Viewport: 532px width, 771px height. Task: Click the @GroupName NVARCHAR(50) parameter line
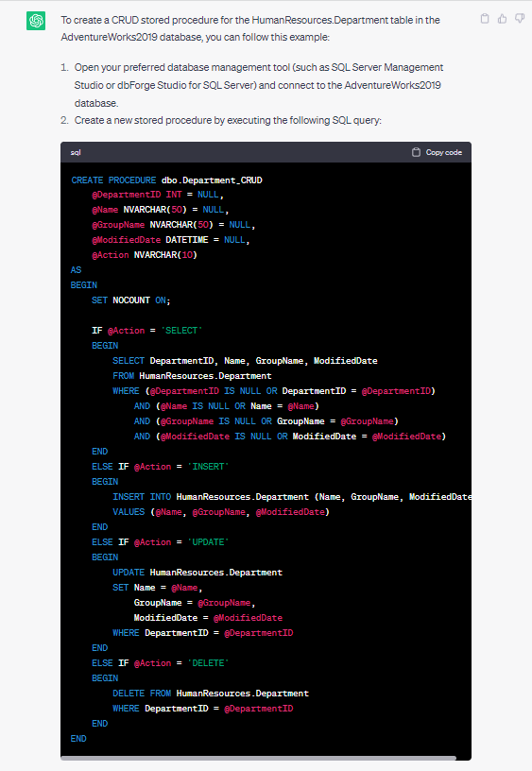(174, 225)
